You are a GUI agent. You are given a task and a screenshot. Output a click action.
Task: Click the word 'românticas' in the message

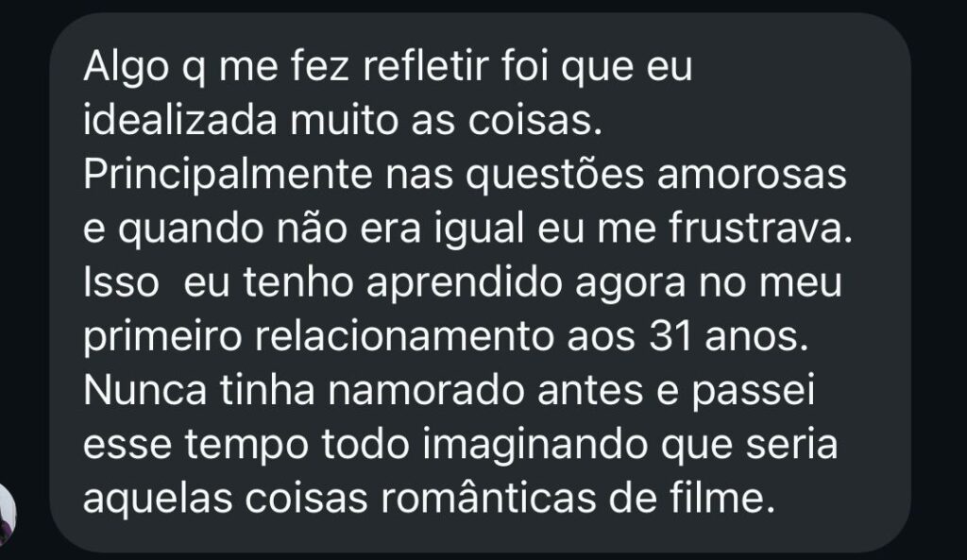(x=488, y=499)
